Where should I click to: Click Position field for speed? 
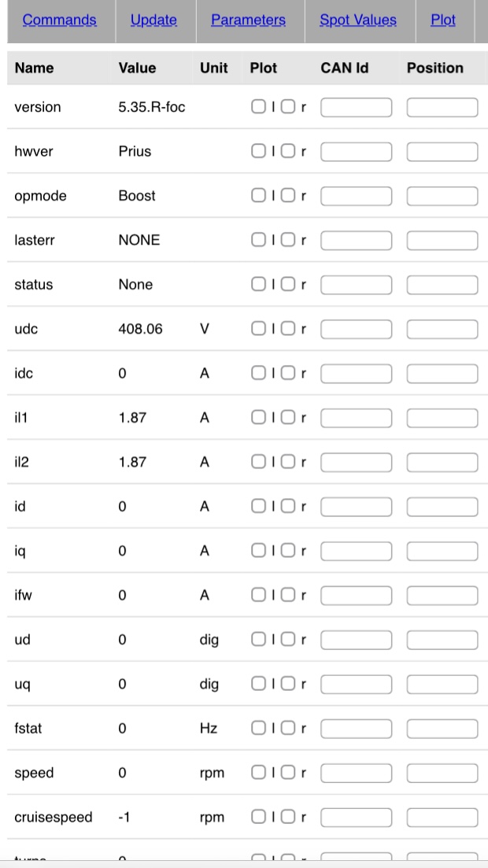[x=442, y=773]
